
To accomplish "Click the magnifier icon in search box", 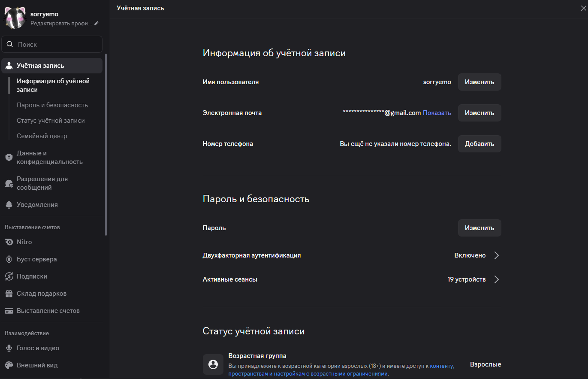I will coord(10,44).
